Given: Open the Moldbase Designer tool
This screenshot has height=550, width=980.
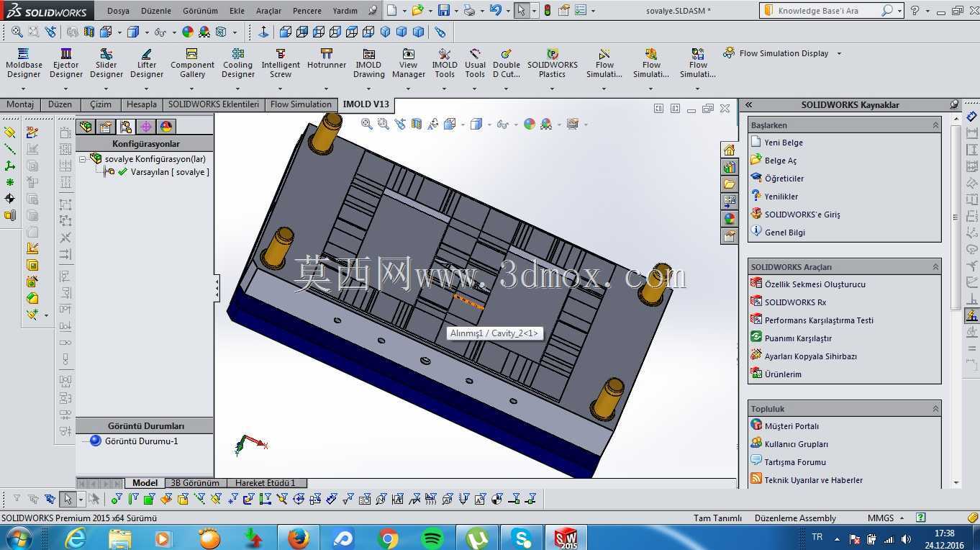Looking at the screenshot, I should pos(24,63).
